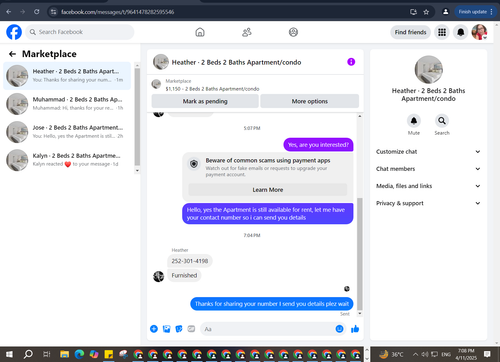The height and width of the screenshot is (362, 500).
Task: Bookmark this page with the star
Action: [426, 12]
